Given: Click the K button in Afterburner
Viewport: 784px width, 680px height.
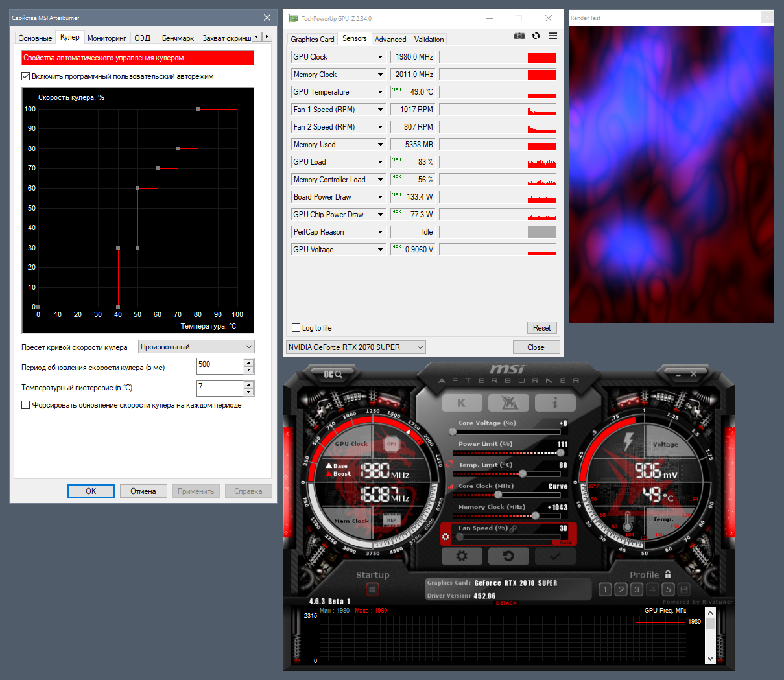Looking at the screenshot, I should click(462, 403).
